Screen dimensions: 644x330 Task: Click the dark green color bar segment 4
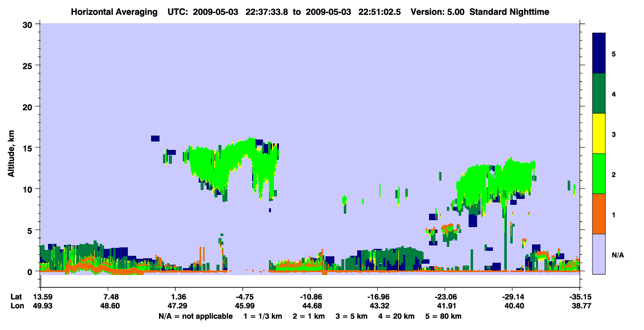coord(599,94)
